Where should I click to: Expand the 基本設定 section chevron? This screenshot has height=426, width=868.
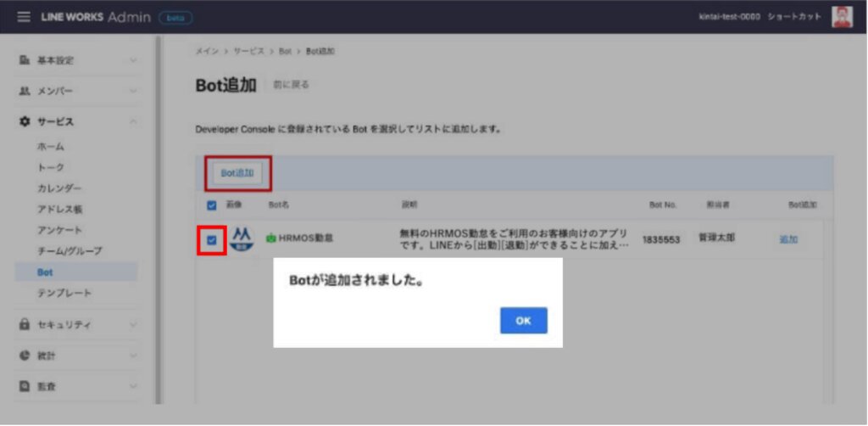click(x=133, y=61)
